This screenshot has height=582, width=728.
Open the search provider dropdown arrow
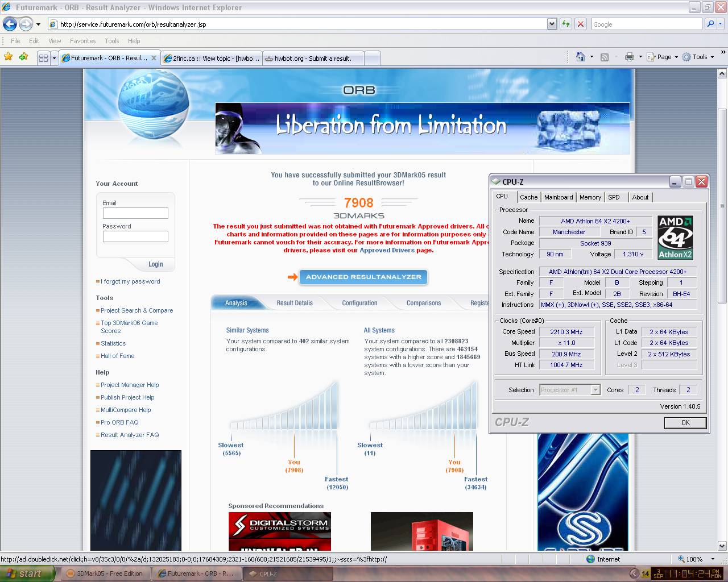pos(720,24)
